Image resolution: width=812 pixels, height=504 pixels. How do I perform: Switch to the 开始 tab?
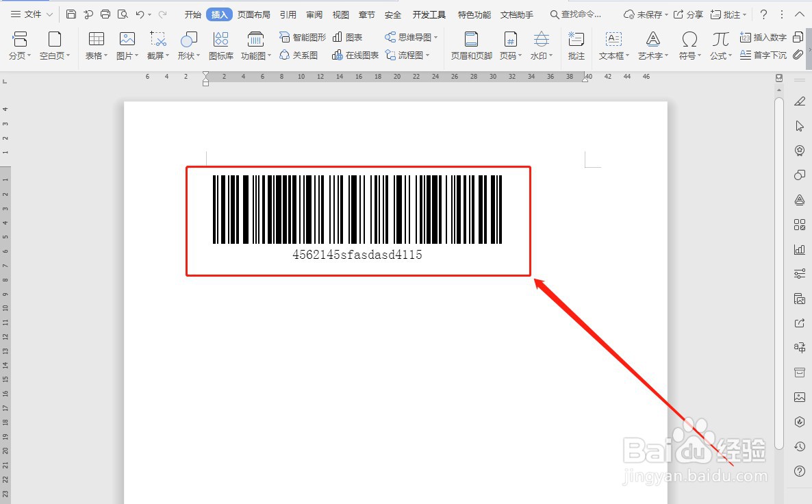(x=192, y=14)
